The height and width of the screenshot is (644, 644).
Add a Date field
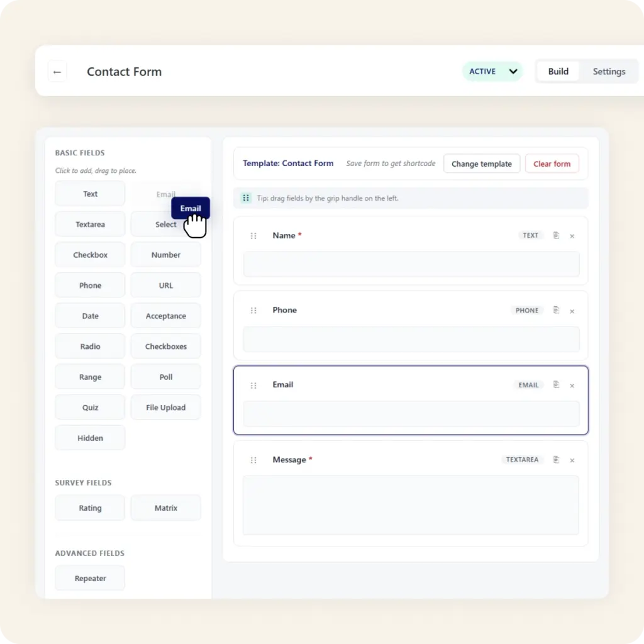tap(90, 316)
